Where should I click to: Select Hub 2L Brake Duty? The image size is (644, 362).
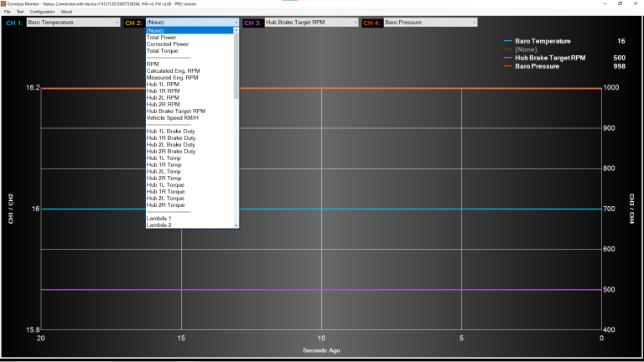[190, 145]
